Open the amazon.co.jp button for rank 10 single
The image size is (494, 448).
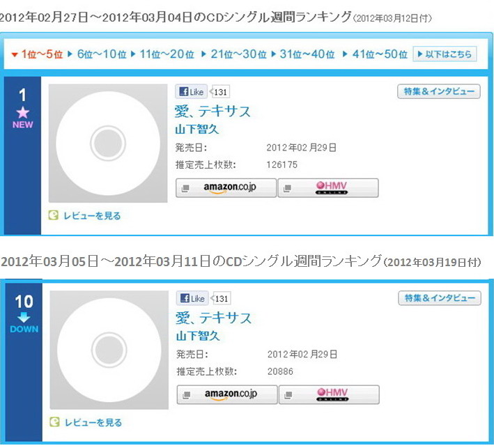[x=227, y=394]
